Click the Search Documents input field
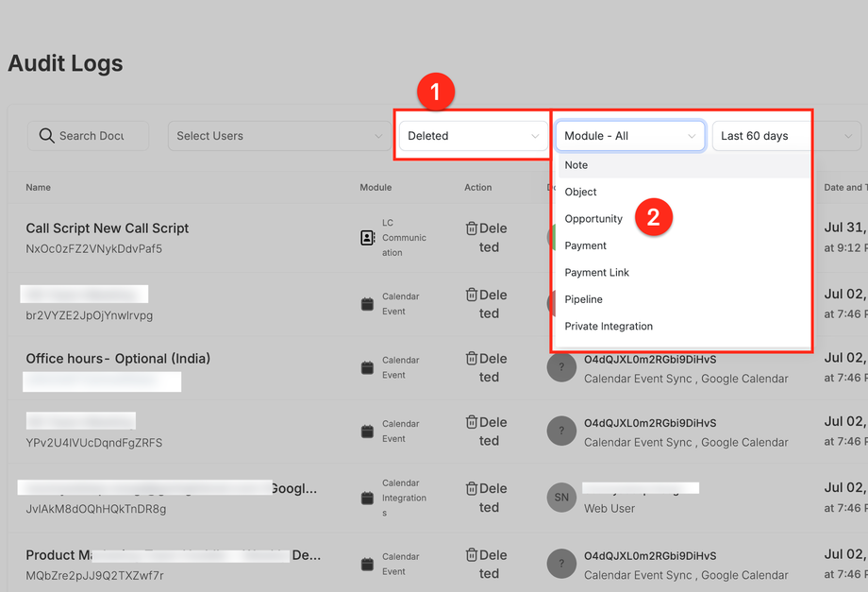868x592 pixels. pyautogui.click(x=94, y=136)
